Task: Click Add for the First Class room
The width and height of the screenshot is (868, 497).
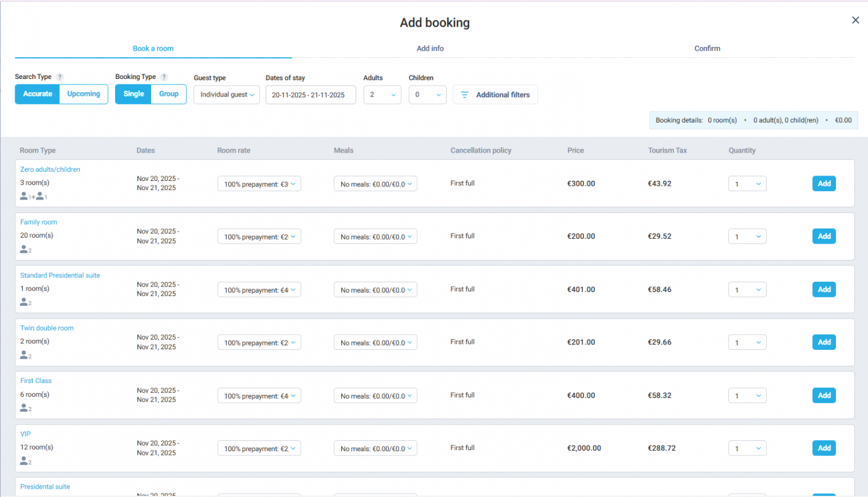Action: pos(824,395)
